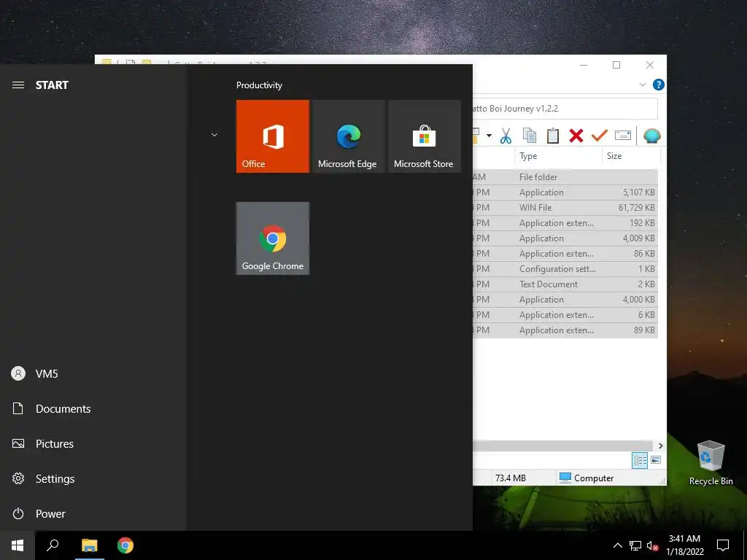
Task: Click the chevron arrow beside Productivity tiles
Action: coord(214,135)
